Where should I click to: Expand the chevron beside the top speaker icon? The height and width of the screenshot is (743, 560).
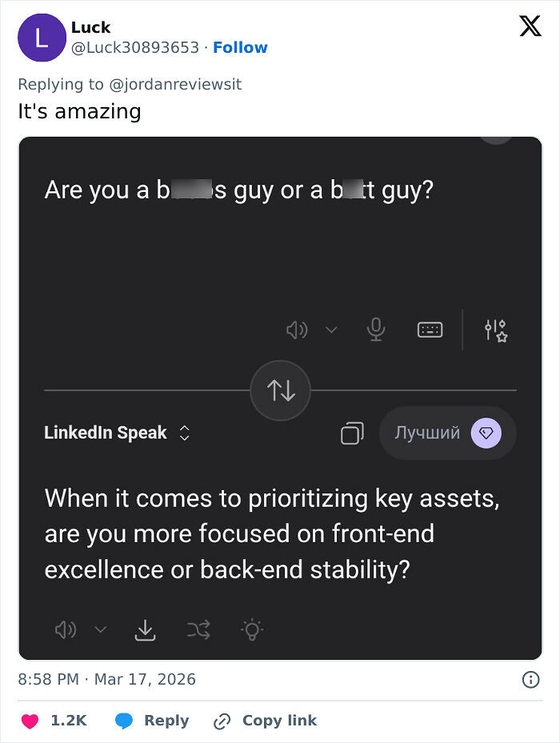332,330
